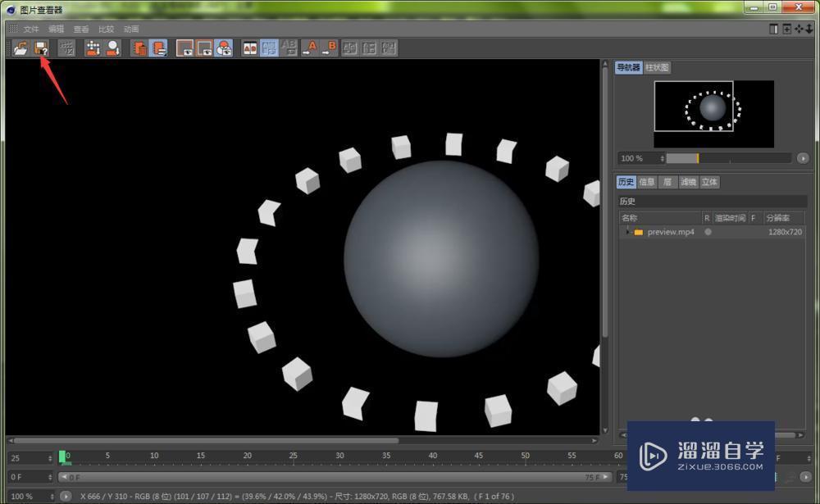Switch to the 柱状图 tab
820x504 pixels.
coord(657,67)
